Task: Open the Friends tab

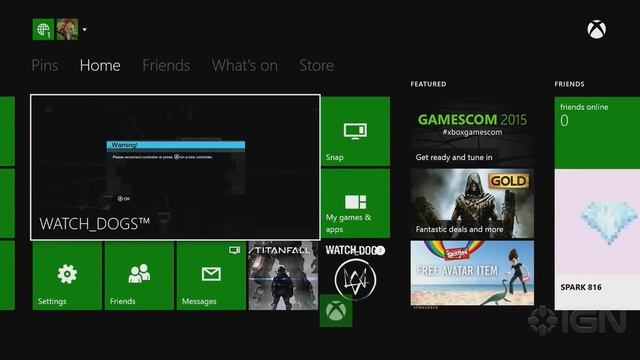Action: (x=166, y=65)
